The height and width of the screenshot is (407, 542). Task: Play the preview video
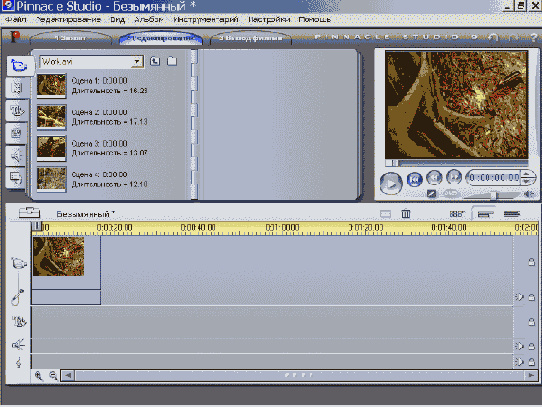point(391,183)
